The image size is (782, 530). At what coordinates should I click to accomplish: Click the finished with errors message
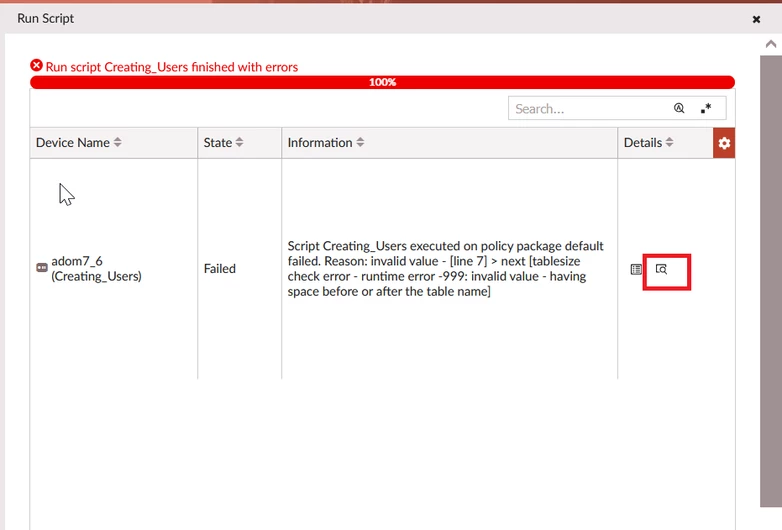[x=172, y=67]
